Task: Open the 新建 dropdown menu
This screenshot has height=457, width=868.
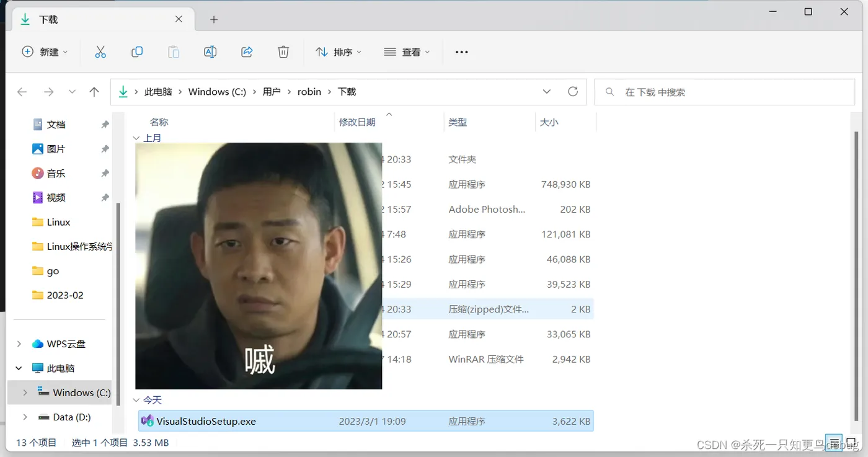Action: point(45,52)
